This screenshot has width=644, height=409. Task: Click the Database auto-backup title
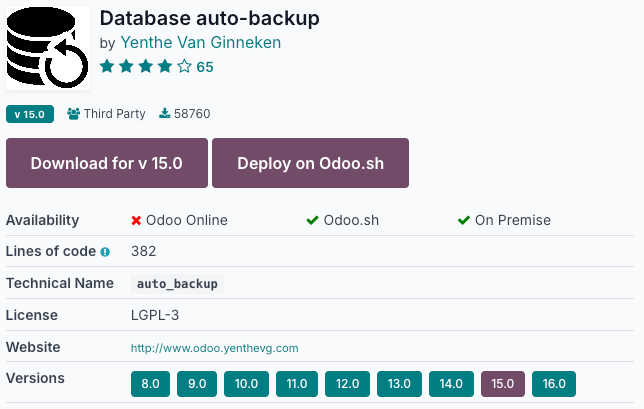[x=209, y=18]
